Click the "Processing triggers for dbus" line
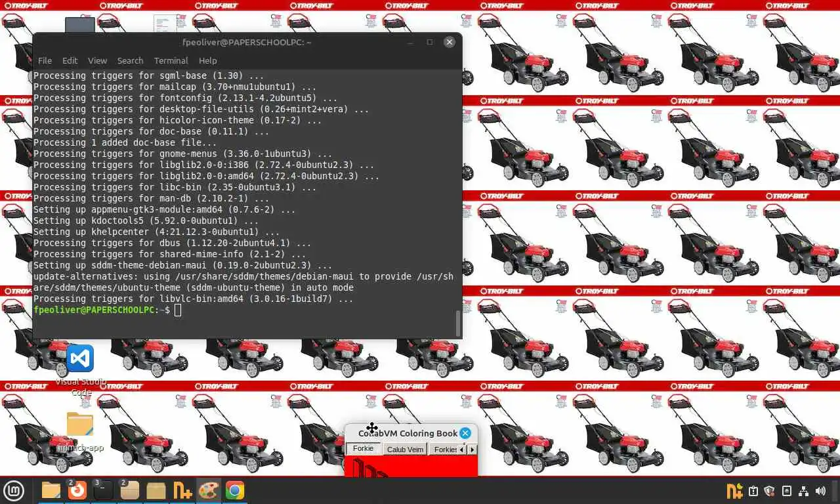 tap(173, 243)
